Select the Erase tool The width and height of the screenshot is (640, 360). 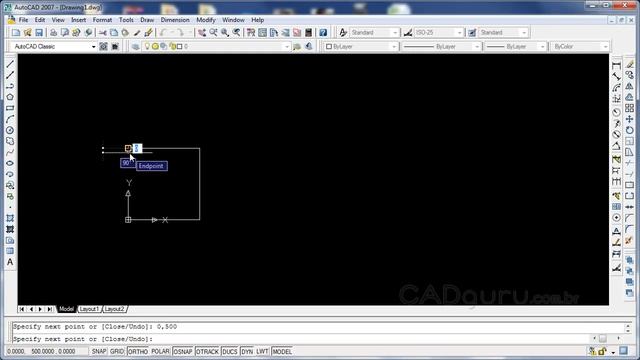click(x=629, y=64)
